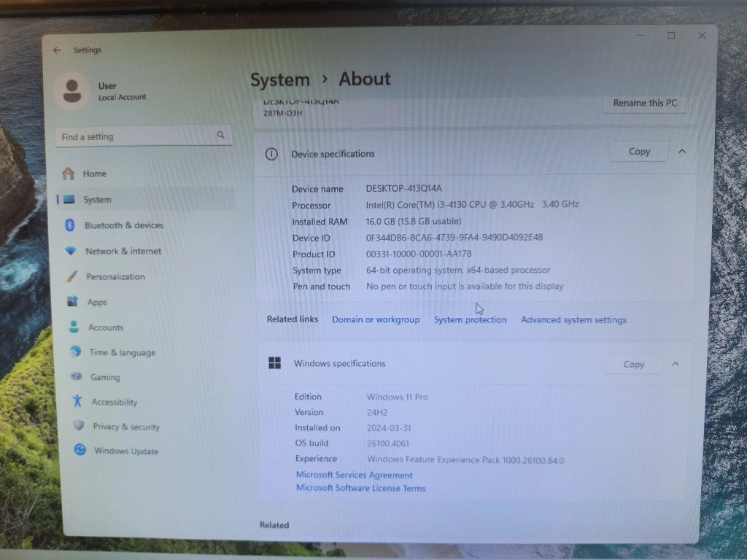
Task: Select Bluetooth & devices in sidebar
Action: pyautogui.click(x=124, y=225)
